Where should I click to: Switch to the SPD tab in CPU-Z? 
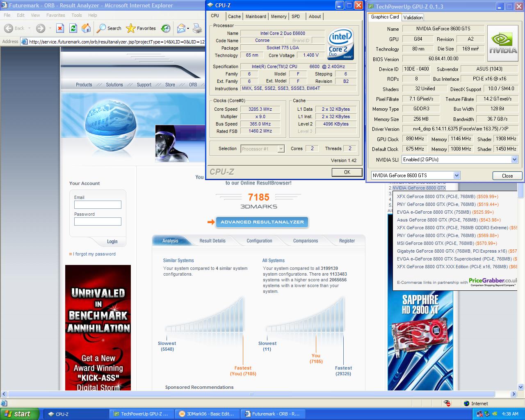(296, 16)
